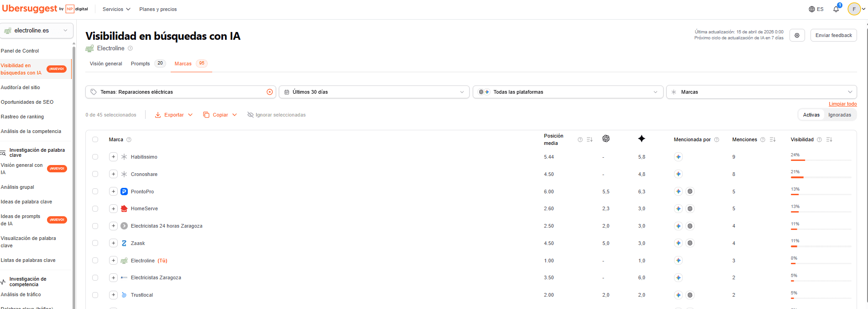
Task: Select Electricistas 24 horas Zaragoza checkbox
Action: tap(95, 226)
